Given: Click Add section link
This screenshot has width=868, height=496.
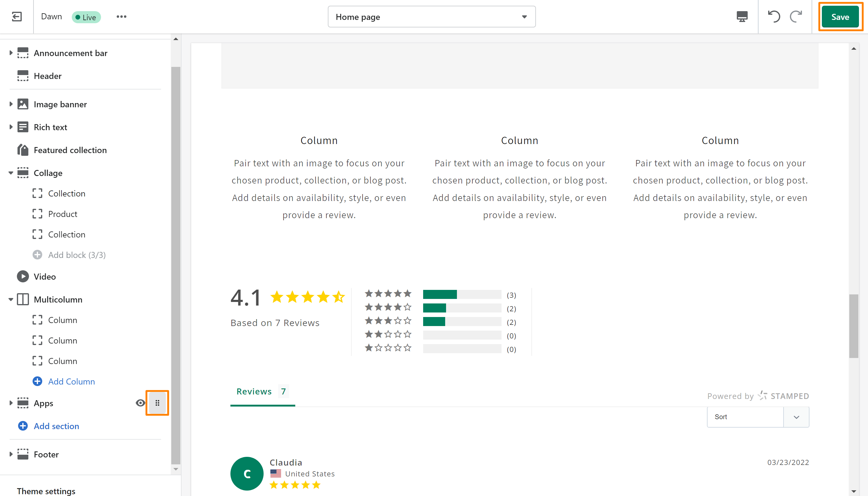Looking at the screenshot, I should 56,426.
